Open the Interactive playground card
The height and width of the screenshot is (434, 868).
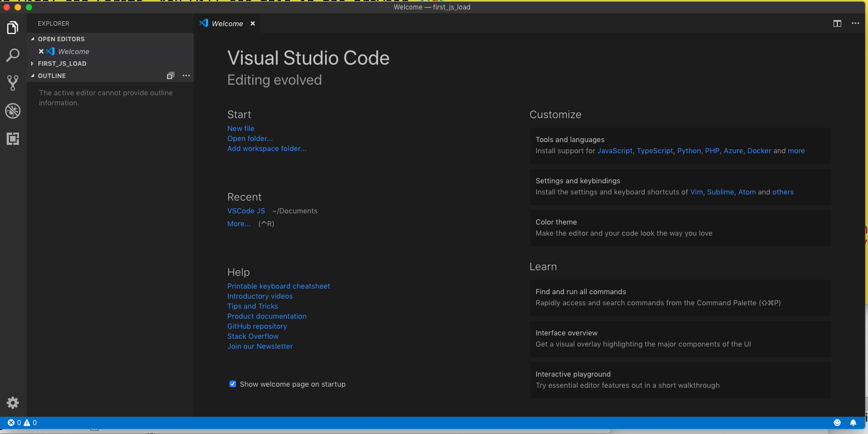[x=680, y=380]
